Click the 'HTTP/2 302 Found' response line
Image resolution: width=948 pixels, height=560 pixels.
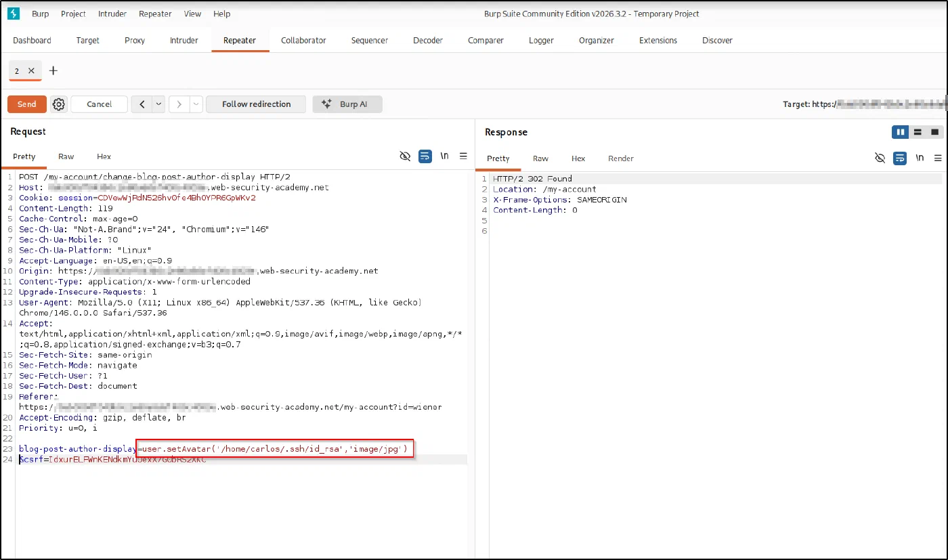pyautogui.click(x=532, y=179)
